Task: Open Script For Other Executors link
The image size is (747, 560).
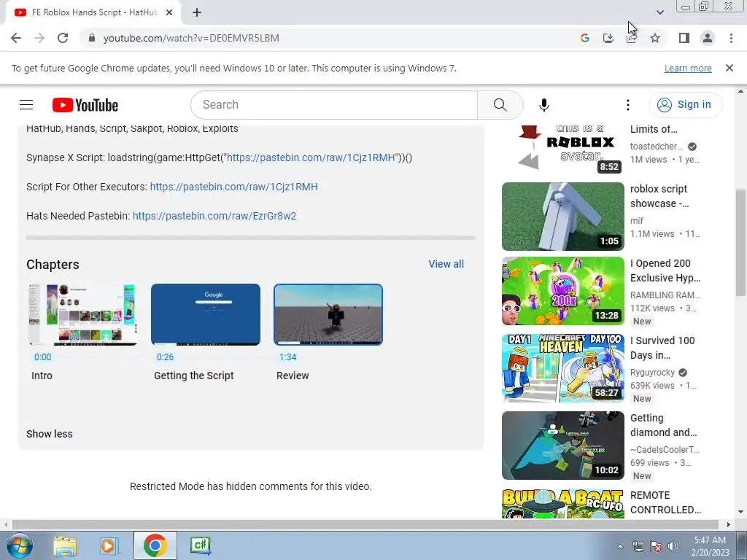Action: coord(234,187)
